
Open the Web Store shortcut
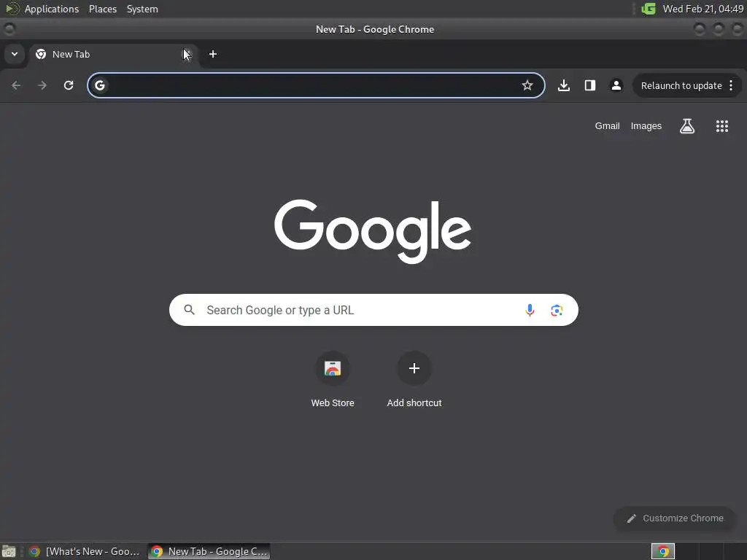333,379
